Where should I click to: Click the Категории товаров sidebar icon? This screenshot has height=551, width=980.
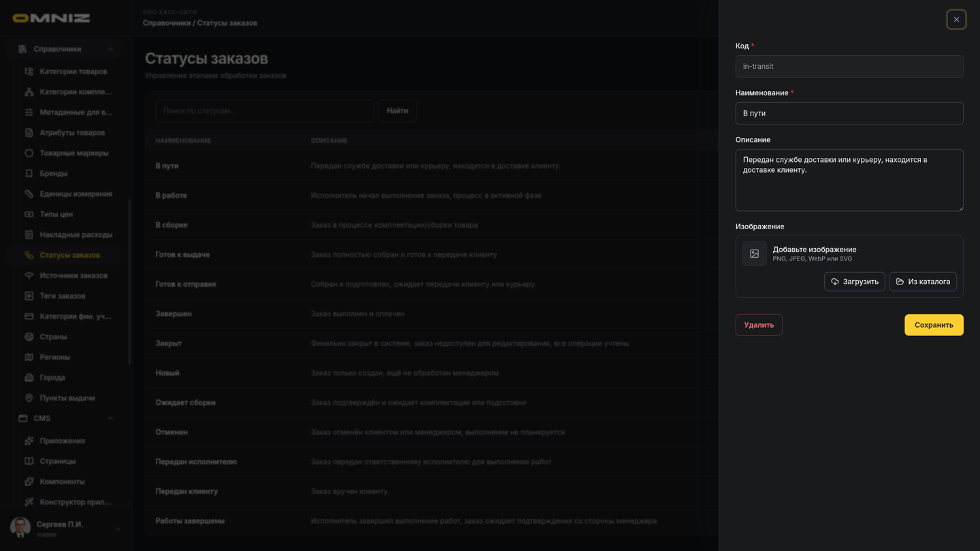29,71
